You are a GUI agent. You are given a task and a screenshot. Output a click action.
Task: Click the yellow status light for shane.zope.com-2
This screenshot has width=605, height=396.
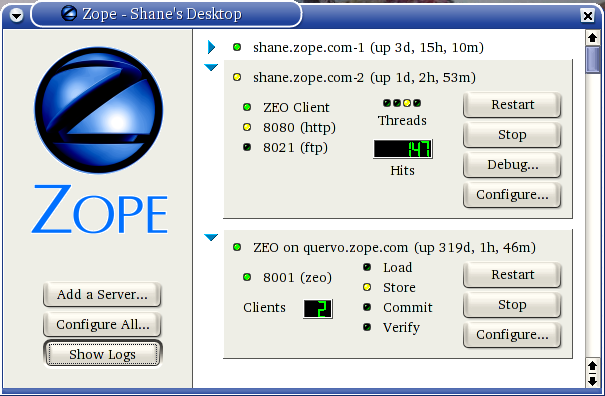[237, 77]
